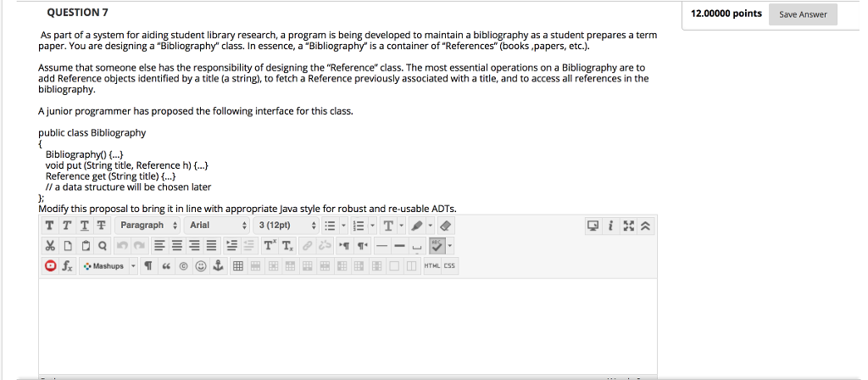Open the text highlight color picker
The height and width of the screenshot is (380, 868).
[x=416, y=226]
